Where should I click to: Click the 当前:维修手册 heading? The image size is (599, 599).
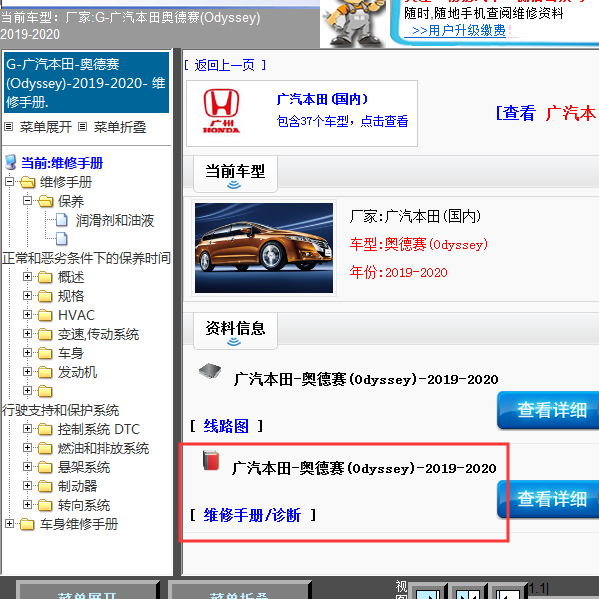tap(62, 163)
